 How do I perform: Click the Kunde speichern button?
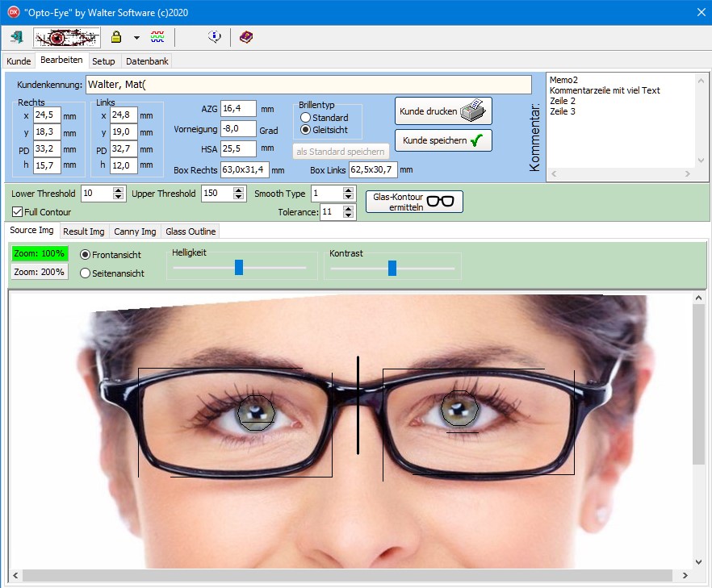tap(443, 140)
